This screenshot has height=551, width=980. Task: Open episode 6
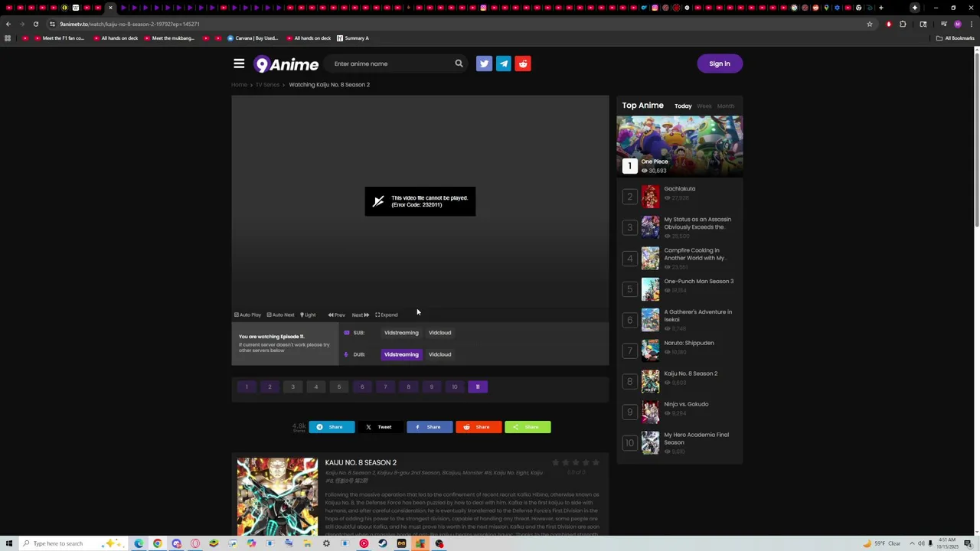pos(362,386)
